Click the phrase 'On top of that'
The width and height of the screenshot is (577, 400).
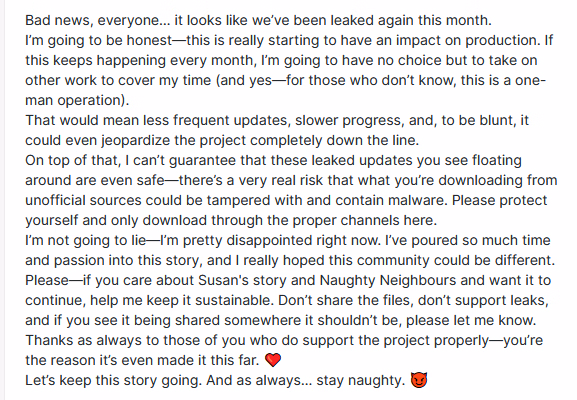[73, 160]
